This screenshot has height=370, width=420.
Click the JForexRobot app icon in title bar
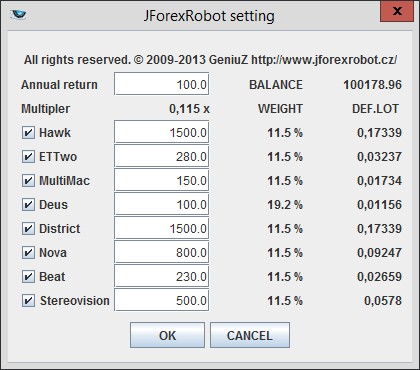18,15
